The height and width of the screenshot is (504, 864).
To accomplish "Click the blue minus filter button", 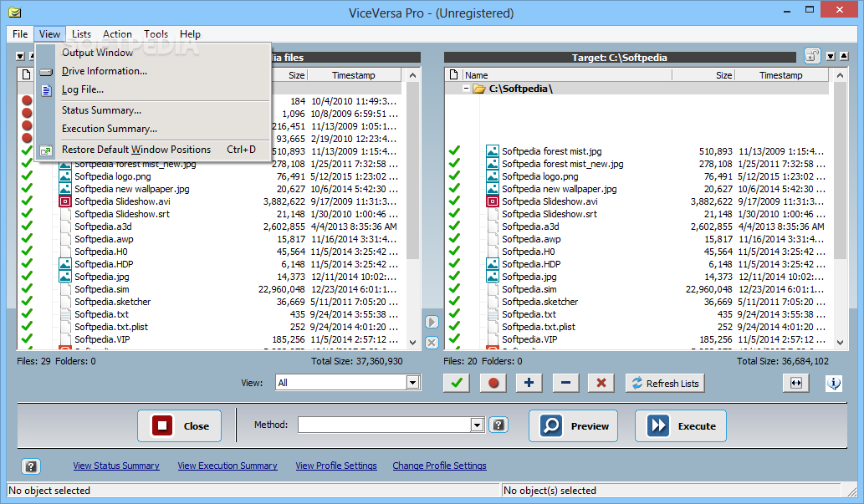I will [565, 383].
